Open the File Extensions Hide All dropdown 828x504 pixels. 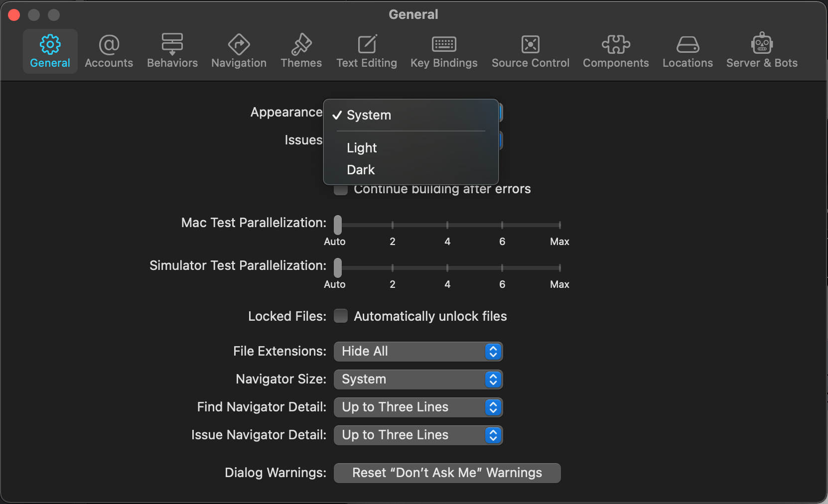tap(418, 352)
